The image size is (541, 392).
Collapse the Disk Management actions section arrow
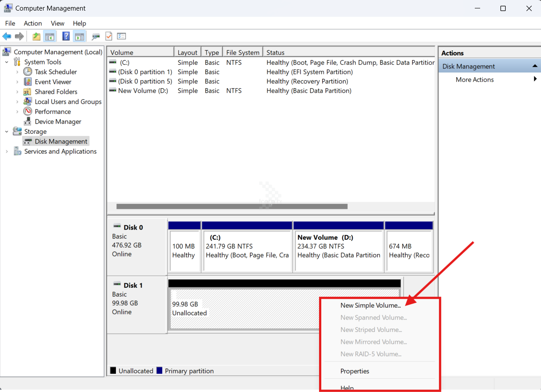(x=535, y=66)
